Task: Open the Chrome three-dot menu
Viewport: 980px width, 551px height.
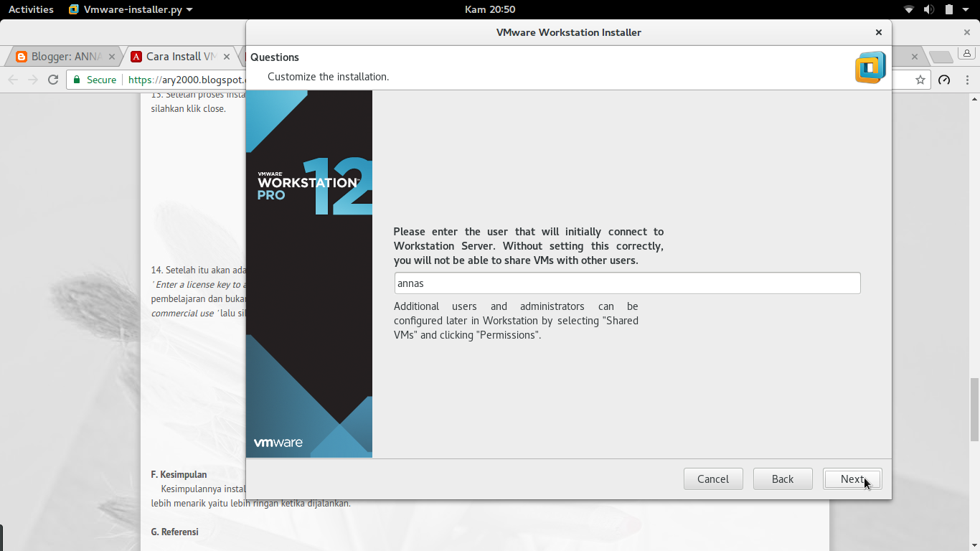Action: tap(968, 80)
